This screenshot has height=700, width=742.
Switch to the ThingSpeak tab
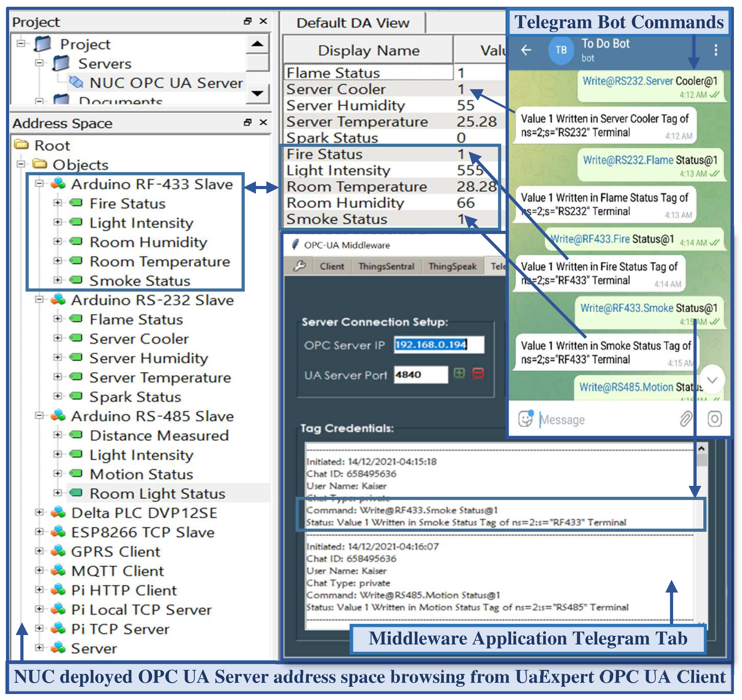(x=452, y=267)
